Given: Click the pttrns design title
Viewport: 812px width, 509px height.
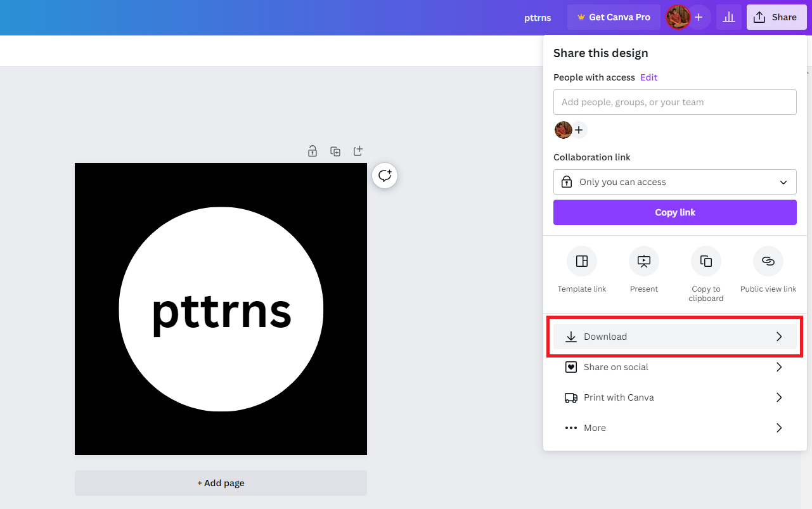Looking at the screenshot, I should [x=538, y=17].
